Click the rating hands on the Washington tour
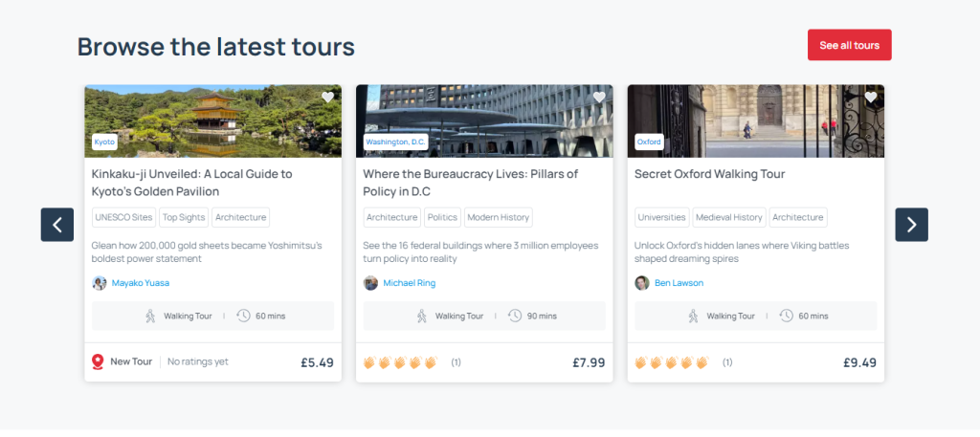This screenshot has width=980, height=437. [400, 362]
